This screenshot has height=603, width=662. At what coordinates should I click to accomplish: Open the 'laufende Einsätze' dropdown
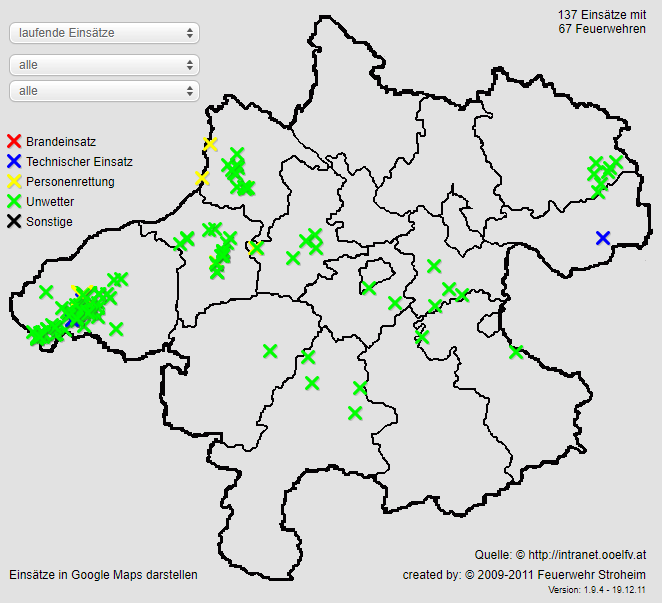(104, 33)
